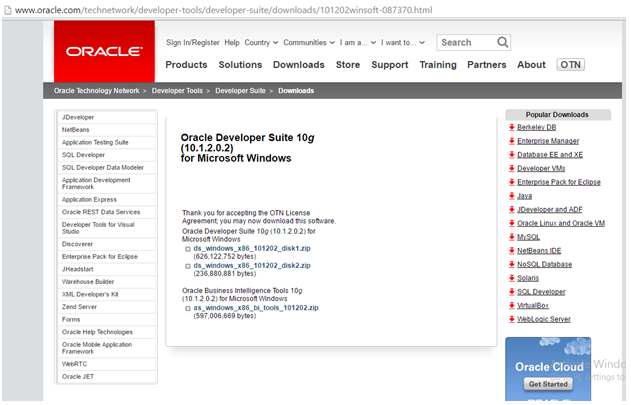The width and height of the screenshot is (631, 405).
Task: Click the small icon before ds_windows_x86_101202_disk1.zip
Action: coord(188,248)
